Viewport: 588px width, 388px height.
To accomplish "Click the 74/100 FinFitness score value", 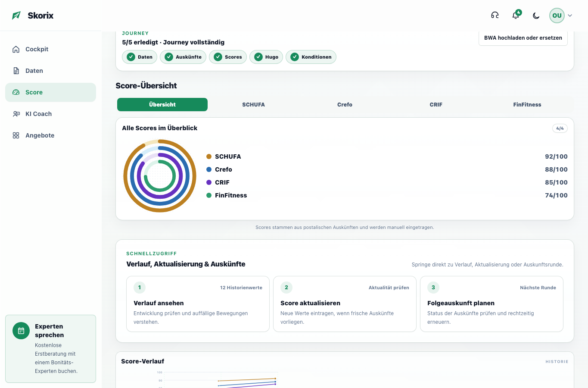I will [x=556, y=195].
